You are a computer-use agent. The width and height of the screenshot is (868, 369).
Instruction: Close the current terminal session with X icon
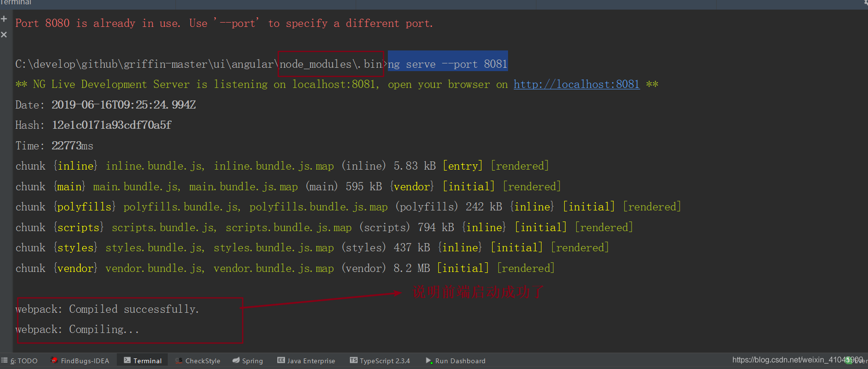[x=4, y=35]
